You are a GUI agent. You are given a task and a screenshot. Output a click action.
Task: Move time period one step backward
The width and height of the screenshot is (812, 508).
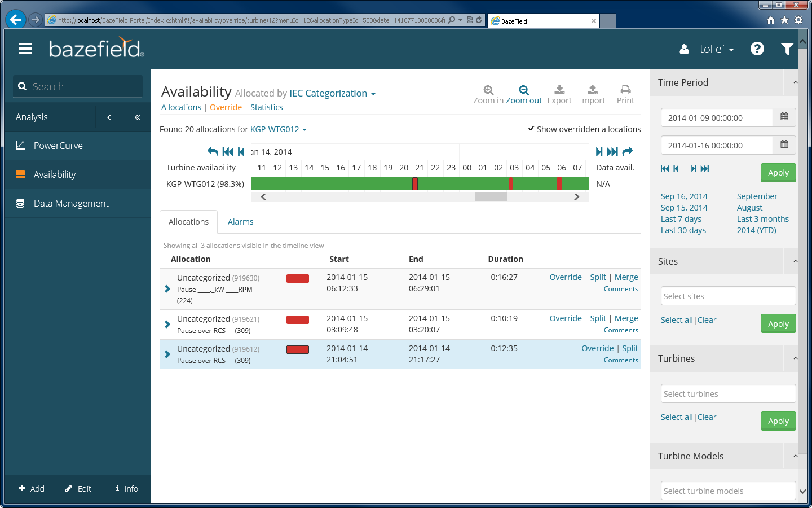click(x=676, y=169)
